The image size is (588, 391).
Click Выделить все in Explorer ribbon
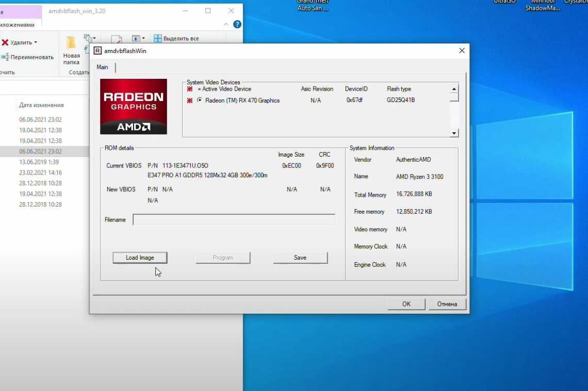[x=176, y=38]
